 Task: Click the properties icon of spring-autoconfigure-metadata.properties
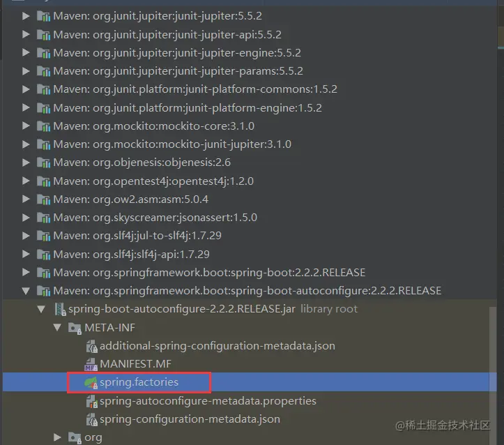coord(91,401)
